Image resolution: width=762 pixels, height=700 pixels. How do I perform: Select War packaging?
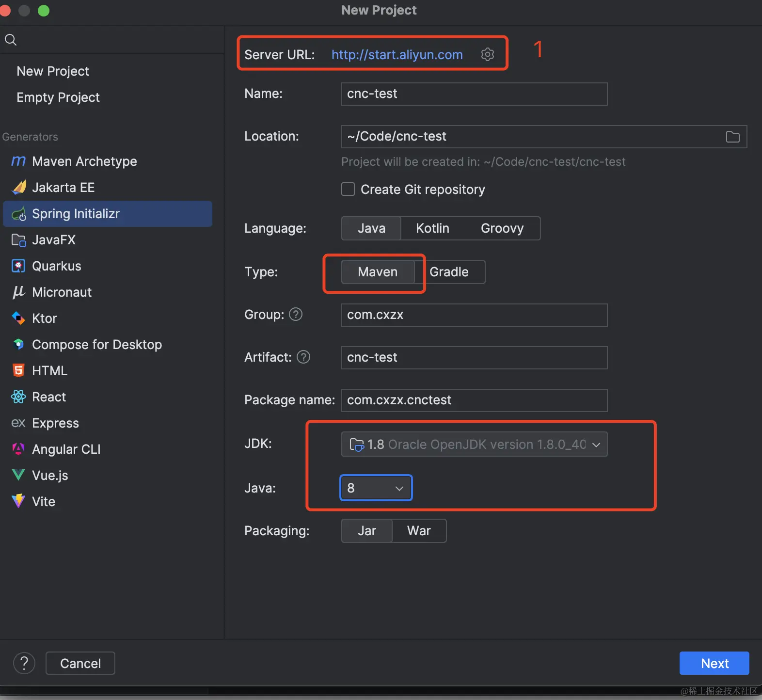point(419,531)
